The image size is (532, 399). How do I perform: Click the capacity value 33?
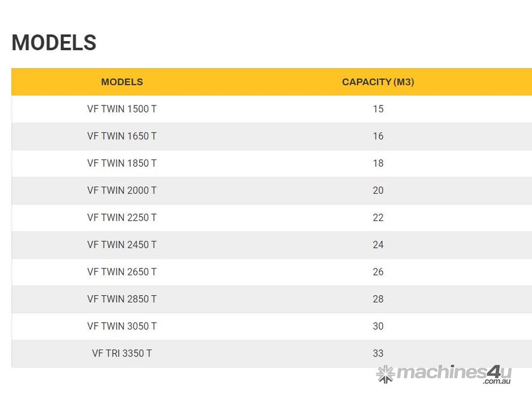pos(378,353)
